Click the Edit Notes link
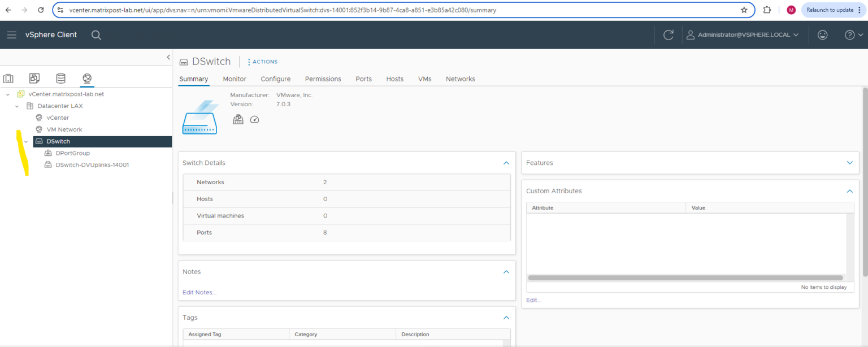The image size is (868, 347). (x=199, y=292)
